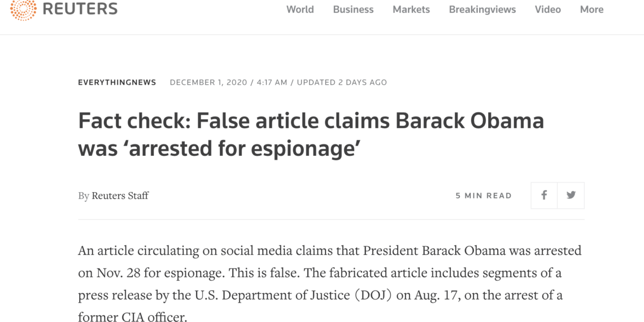Open the Breakingviews section
This screenshot has width=644, height=322.
[482, 10]
